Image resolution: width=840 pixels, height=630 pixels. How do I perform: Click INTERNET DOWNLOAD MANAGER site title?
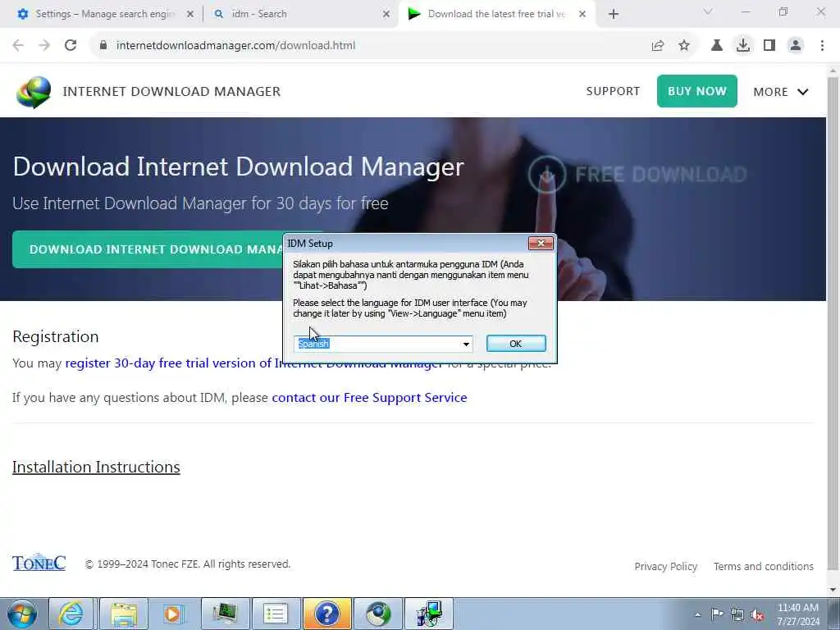pyautogui.click(x=171, y=92)
